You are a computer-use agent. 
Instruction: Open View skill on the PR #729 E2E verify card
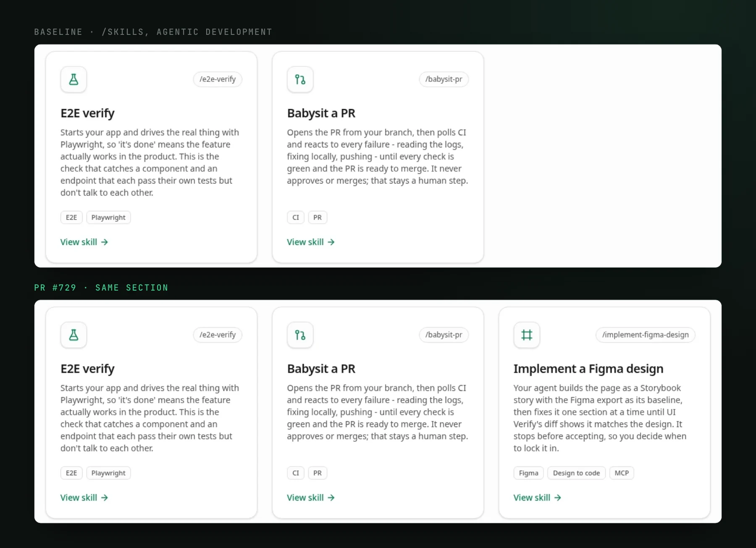(84, 498)
